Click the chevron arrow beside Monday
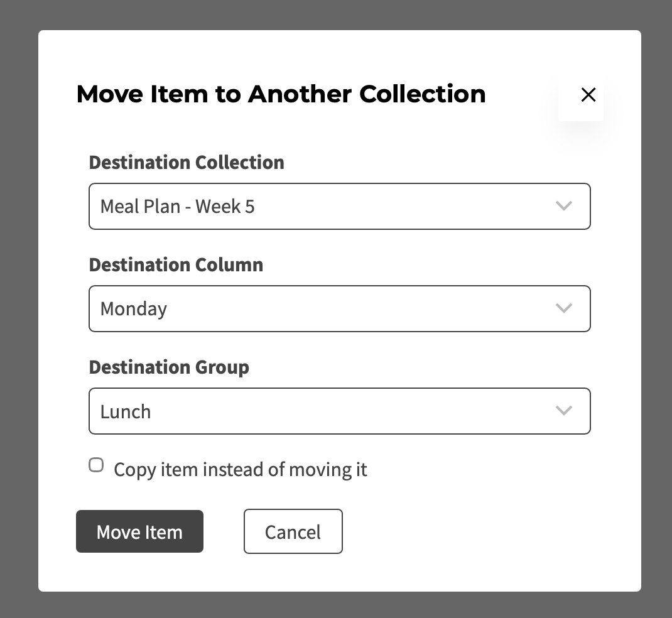 [563, 308]
